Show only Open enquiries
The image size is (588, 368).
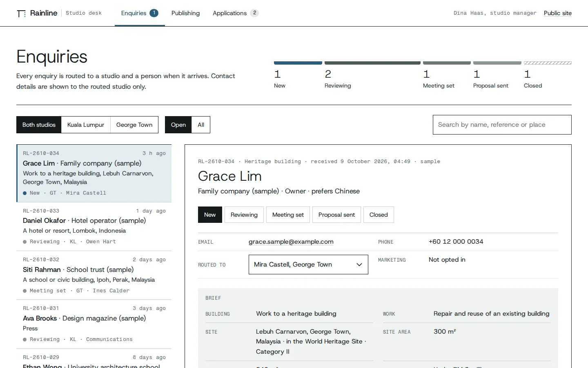point(178,125)
